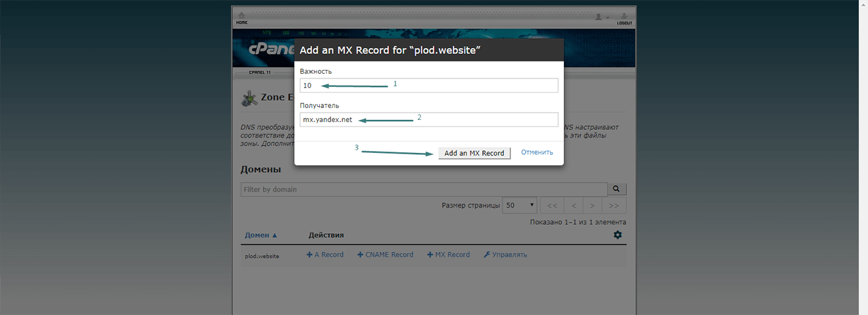Click the Отменить cancel link

pos(537,152)
